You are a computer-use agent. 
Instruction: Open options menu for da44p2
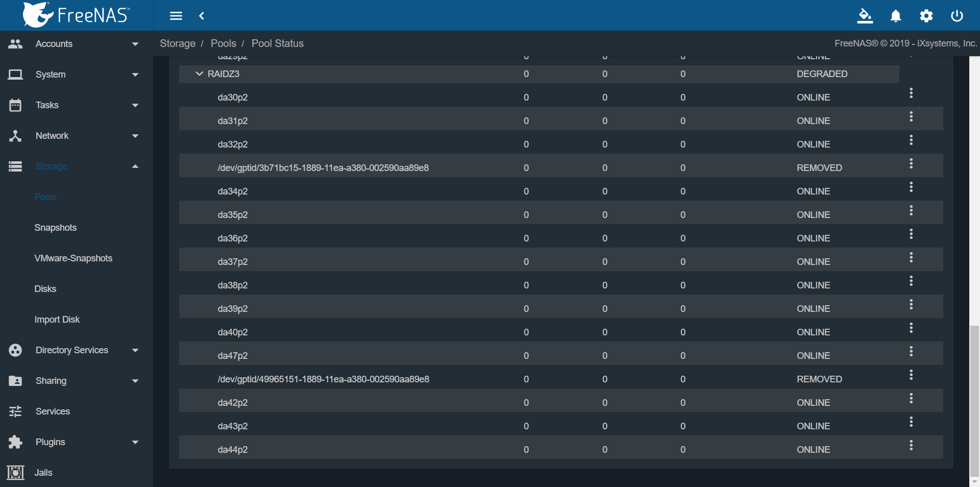pyautogui.click(x=911, y=445)
